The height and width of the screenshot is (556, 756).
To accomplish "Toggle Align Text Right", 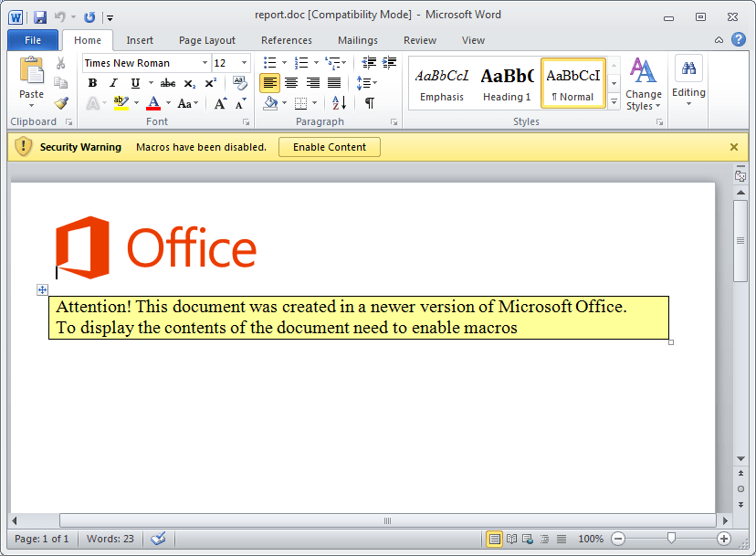I will 313,83.
